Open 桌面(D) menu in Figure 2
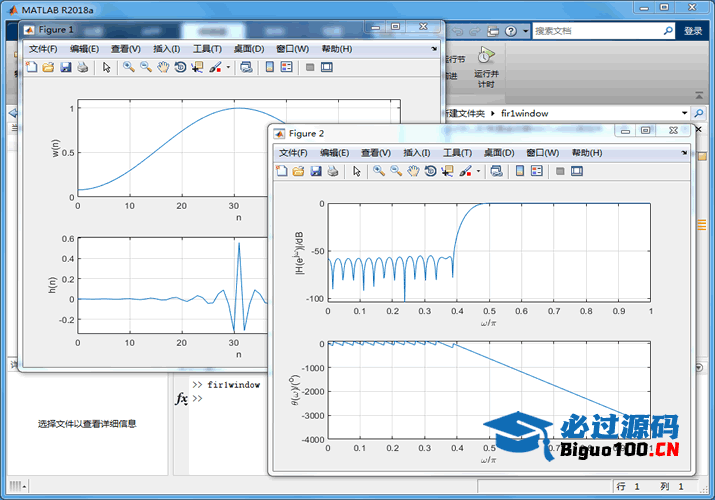This screenshot has width=715, height=500. [x=499, y=153]
